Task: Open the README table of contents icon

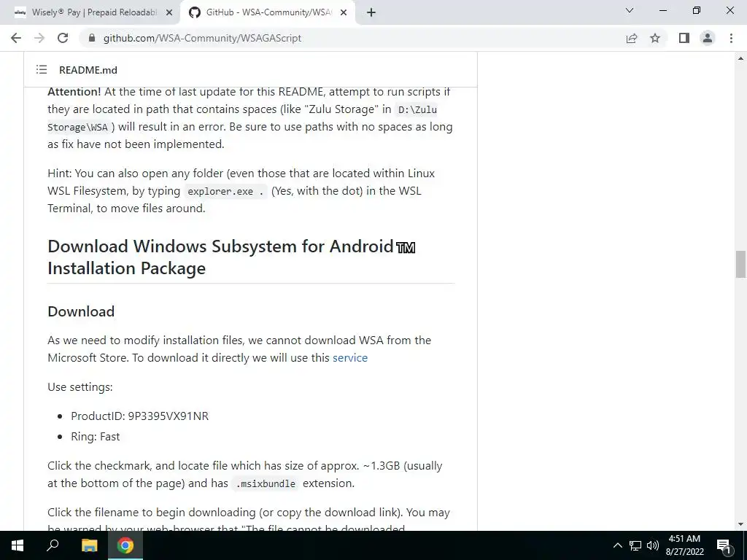Action: [42, 70]
